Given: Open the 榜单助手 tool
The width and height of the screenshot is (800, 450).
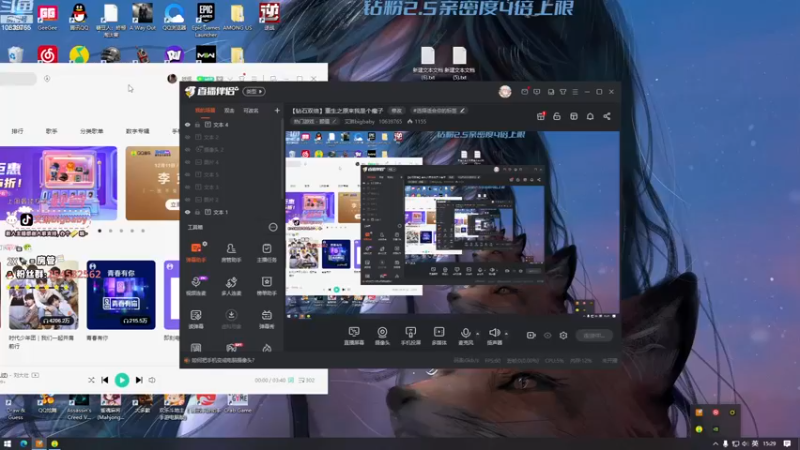Looking at the screenshot, I should pyautogui.click(x=266, y=286).
